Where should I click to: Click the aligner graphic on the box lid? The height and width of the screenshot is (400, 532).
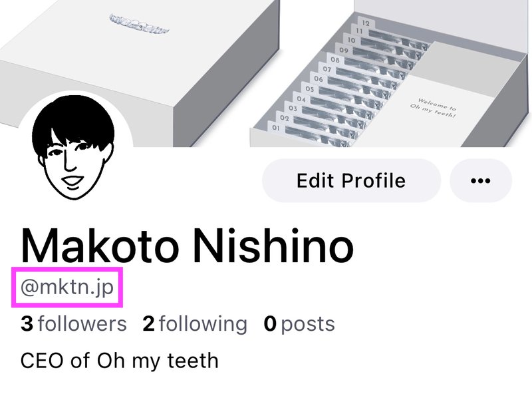tap(139, 24)
